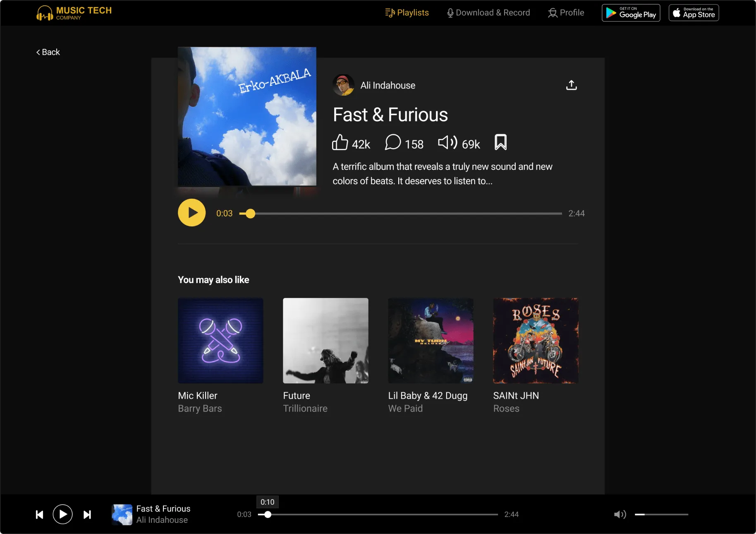Share the track with the upload icon

point(572,85)
